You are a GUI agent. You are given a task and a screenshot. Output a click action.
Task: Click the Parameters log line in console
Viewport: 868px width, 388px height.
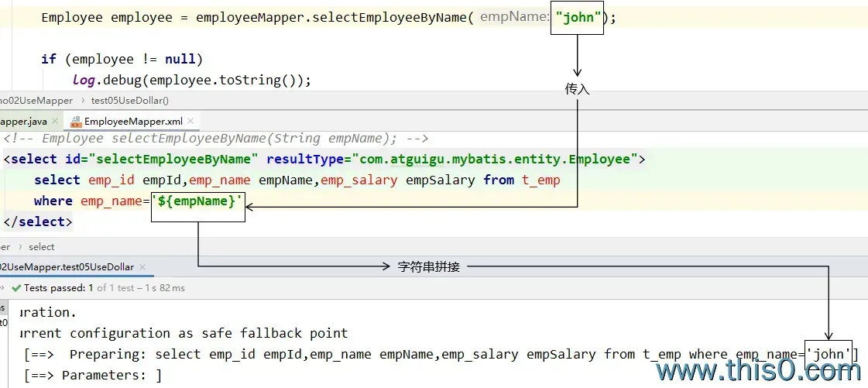click(93, 376)
